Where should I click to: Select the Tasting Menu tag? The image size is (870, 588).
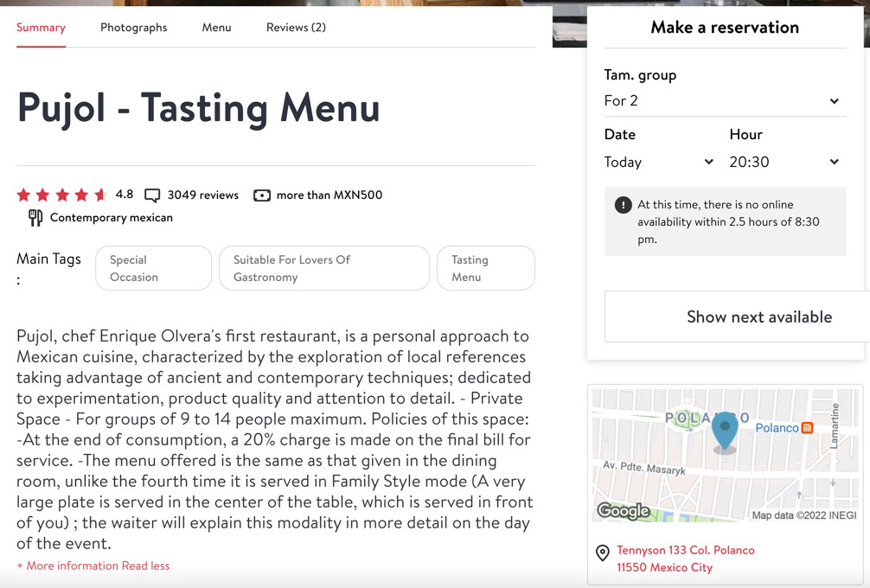click(x=485, y=268)
